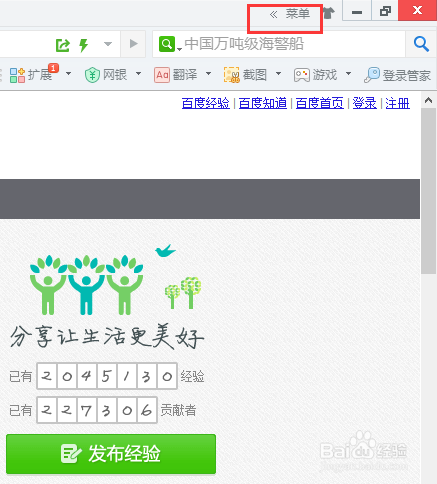Focus the search box showing 中国万吨级海警船
The image size is (437, 484).
[279, 44]
